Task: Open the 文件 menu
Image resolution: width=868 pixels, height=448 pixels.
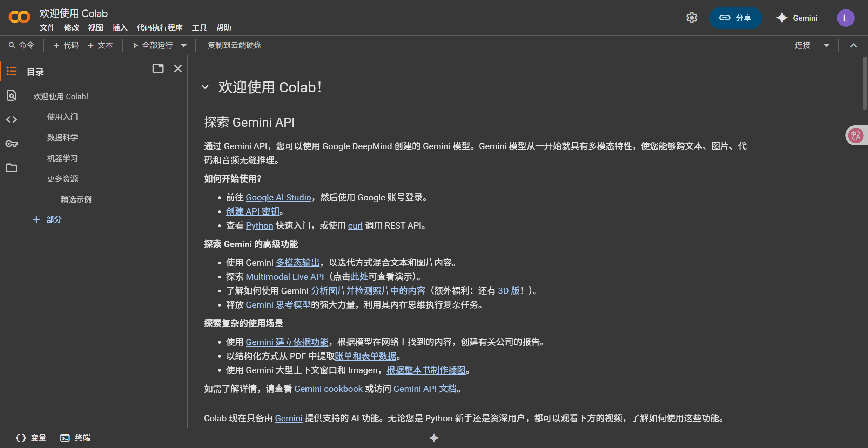Action: point(47,28)
